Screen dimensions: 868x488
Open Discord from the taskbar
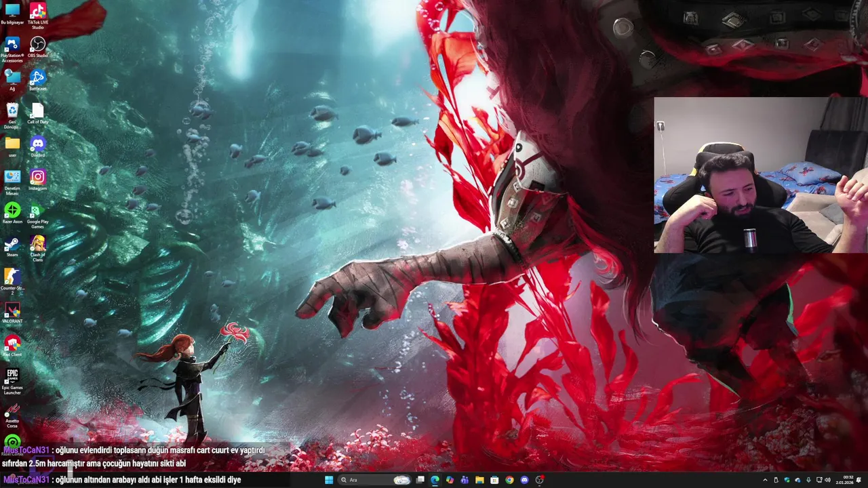pos(524,480)
